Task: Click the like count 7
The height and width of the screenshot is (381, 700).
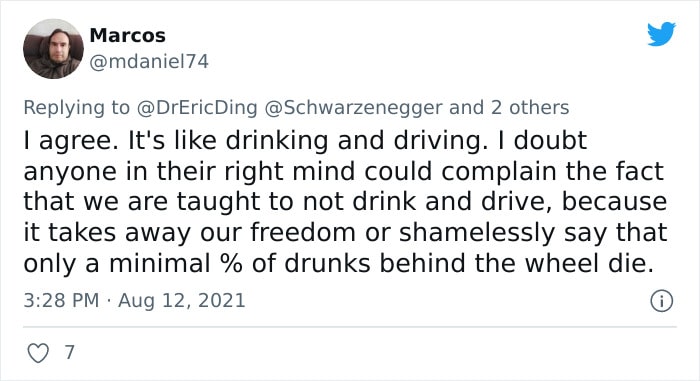Action: (69, 352)
